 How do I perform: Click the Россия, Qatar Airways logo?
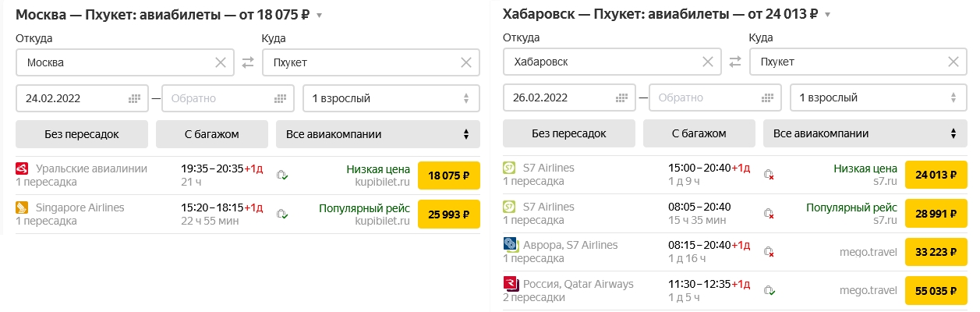(511, 284)
